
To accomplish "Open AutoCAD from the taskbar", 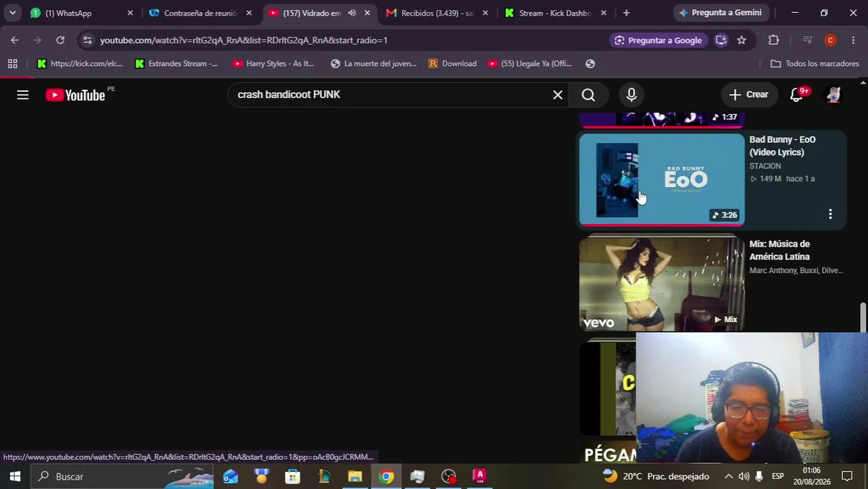I will click(480, 477).
